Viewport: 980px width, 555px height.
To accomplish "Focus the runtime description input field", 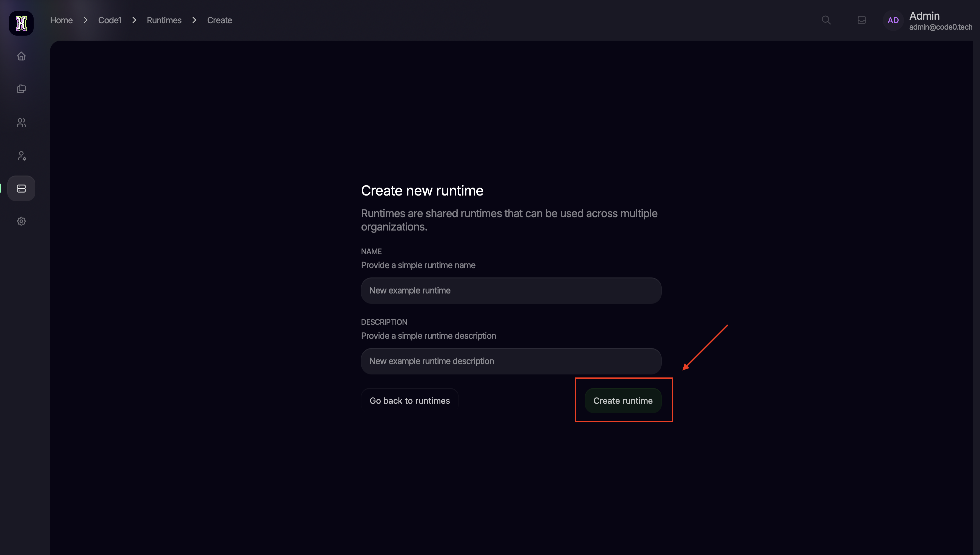I will click(511, 361).
